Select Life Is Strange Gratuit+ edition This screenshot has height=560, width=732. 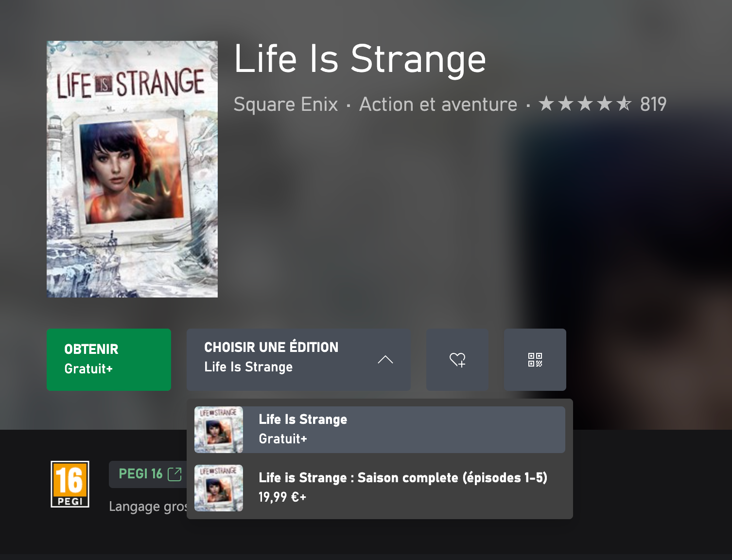click(380, 430)
